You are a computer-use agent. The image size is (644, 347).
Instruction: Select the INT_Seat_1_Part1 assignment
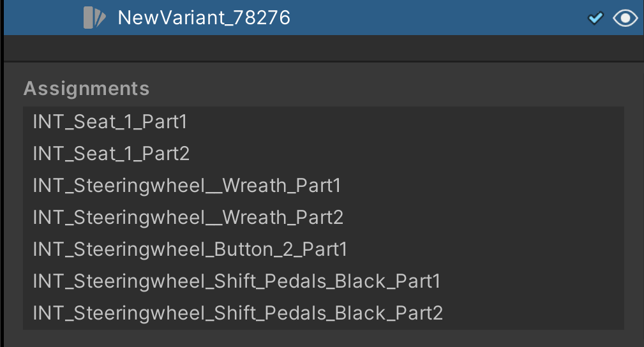click(110, 122)
